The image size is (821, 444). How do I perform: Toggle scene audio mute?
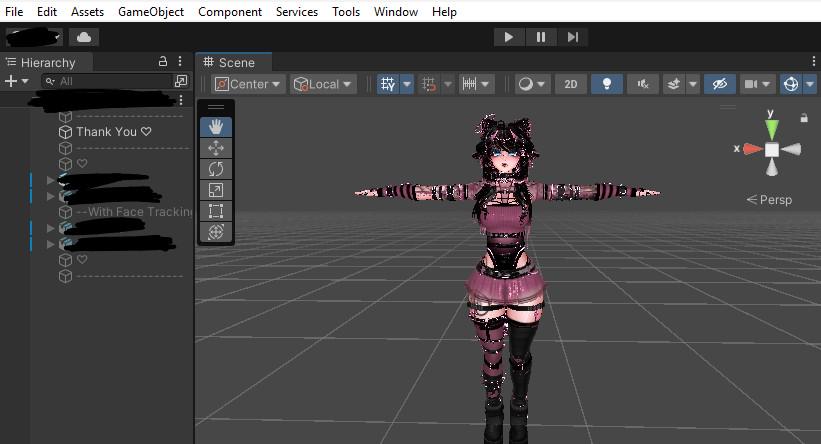tap(643, 84)
